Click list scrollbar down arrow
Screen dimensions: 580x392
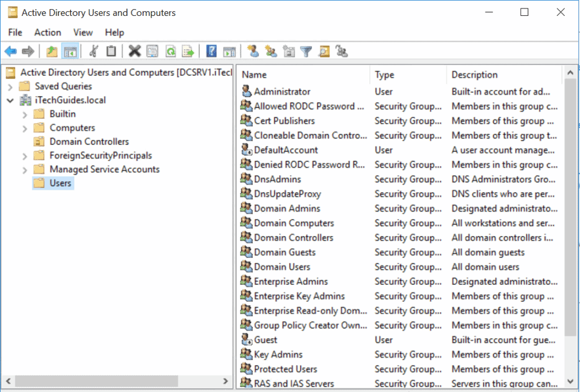[570, 381]
